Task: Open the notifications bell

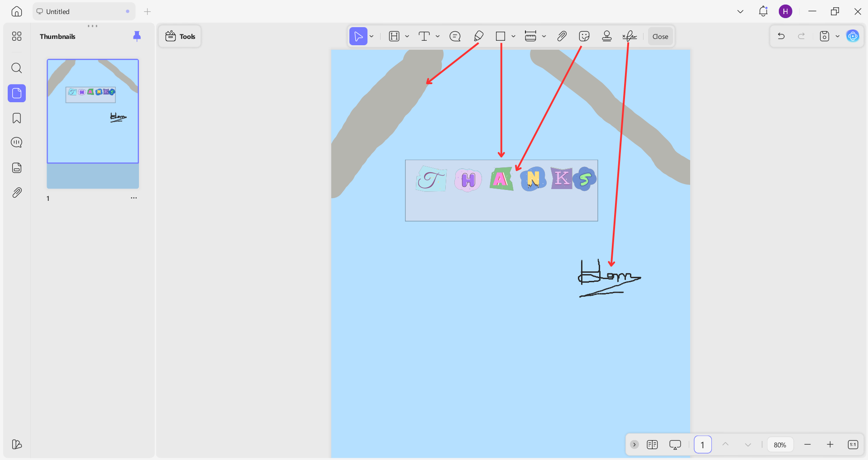Action: coord(763,11)
